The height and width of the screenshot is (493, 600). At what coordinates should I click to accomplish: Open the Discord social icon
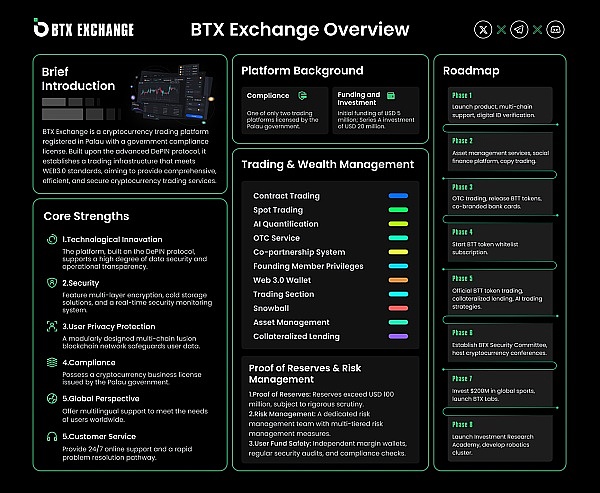555,29
